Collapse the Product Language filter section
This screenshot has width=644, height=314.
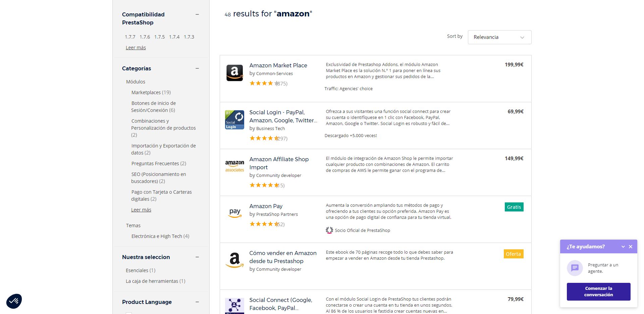click(197, 302)
